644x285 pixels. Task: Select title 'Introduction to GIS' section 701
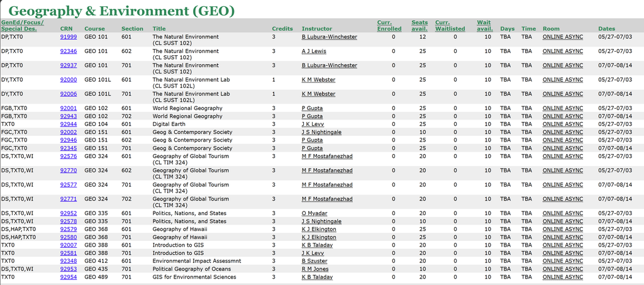(x=178, y=253)
